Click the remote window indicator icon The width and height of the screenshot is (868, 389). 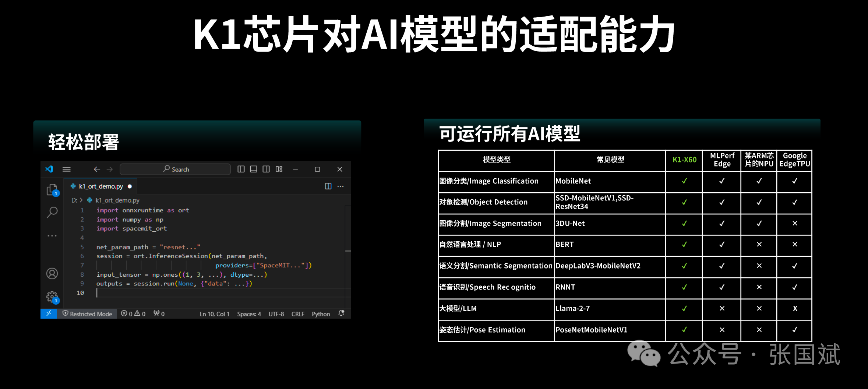click(49, 313)
